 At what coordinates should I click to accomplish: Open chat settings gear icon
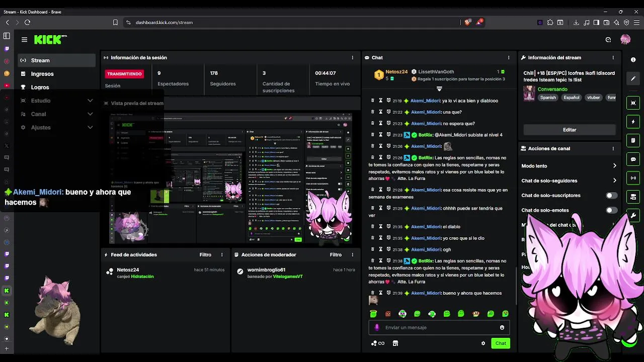483,343
